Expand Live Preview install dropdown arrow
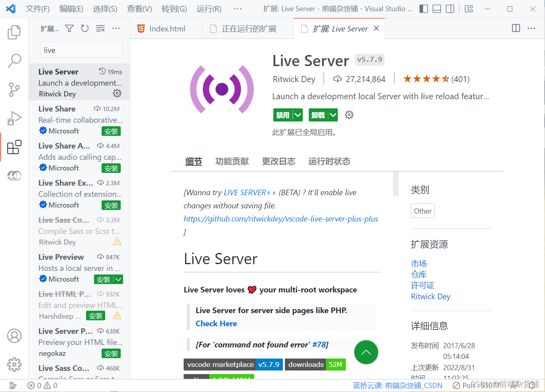545x392 pixels. [x=118, y=279]
